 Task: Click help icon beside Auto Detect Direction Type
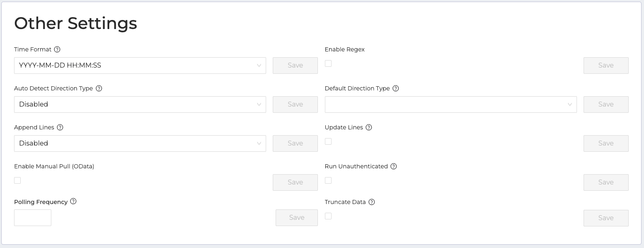[99, 88]
